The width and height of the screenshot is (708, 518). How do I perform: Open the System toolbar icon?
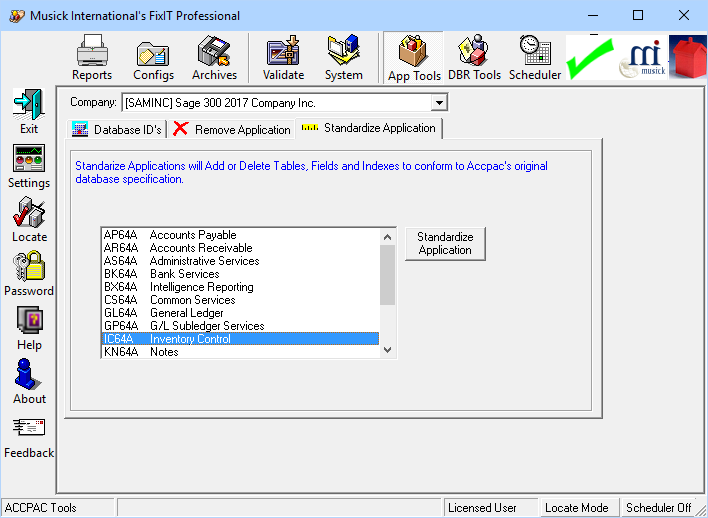(x=344, y=57)
